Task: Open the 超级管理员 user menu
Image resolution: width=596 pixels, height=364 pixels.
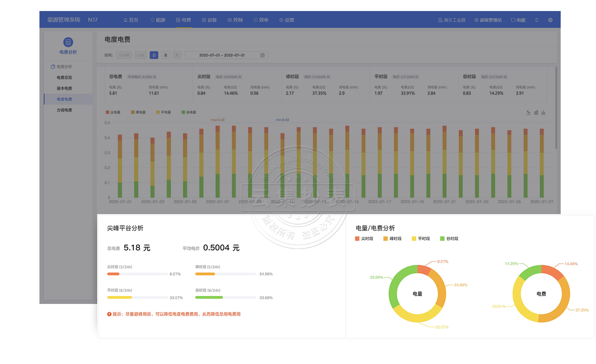Action: 488,20
